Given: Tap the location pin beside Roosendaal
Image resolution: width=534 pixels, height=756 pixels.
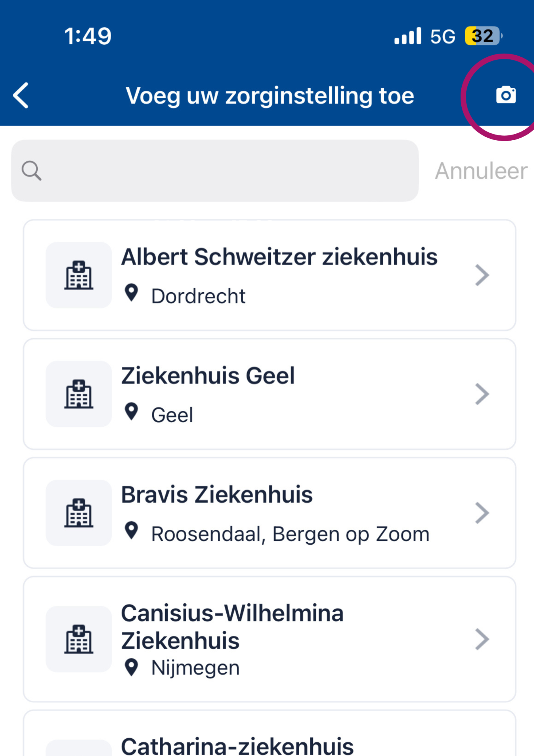Looking at the screenshot, I should [x=131, y=530].
